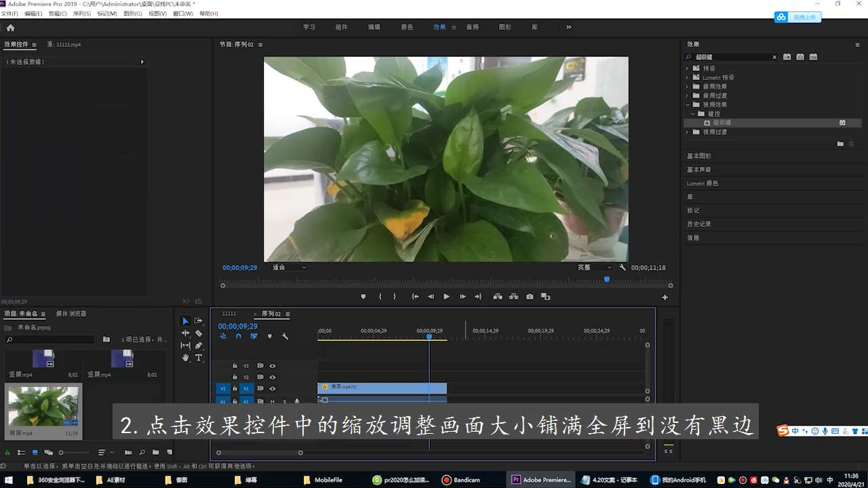Toggle track lock on V3
The image size is (868, 488).
[x=235, y=365]
